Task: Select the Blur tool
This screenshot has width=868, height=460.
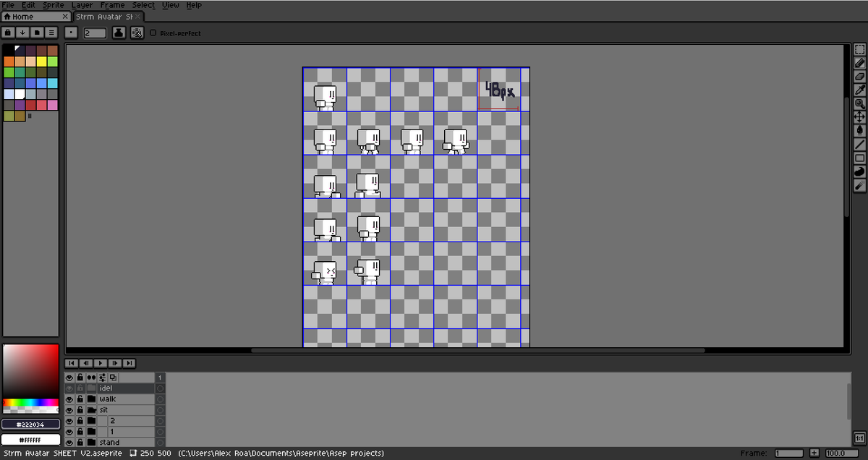Action: click(x=859, y=186)
